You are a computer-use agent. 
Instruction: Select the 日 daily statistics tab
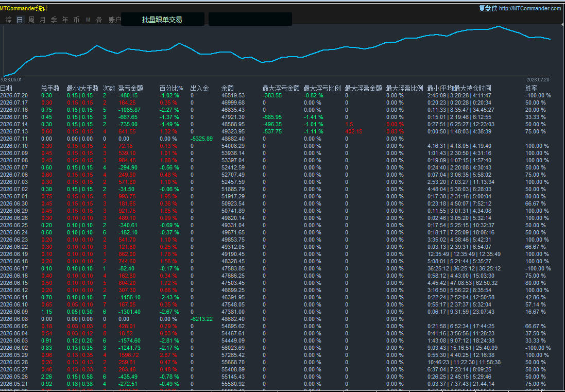click(x=20, y=20)
